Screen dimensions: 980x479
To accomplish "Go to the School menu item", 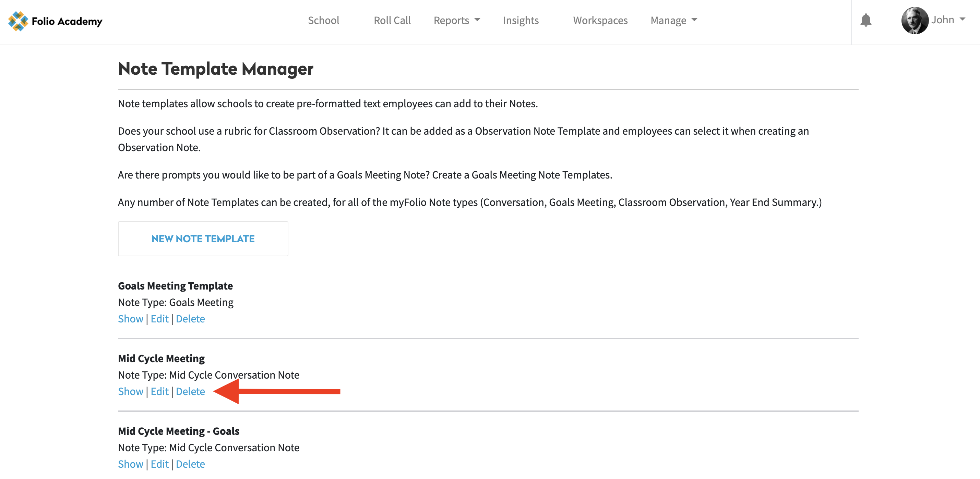I will (323, 20).
